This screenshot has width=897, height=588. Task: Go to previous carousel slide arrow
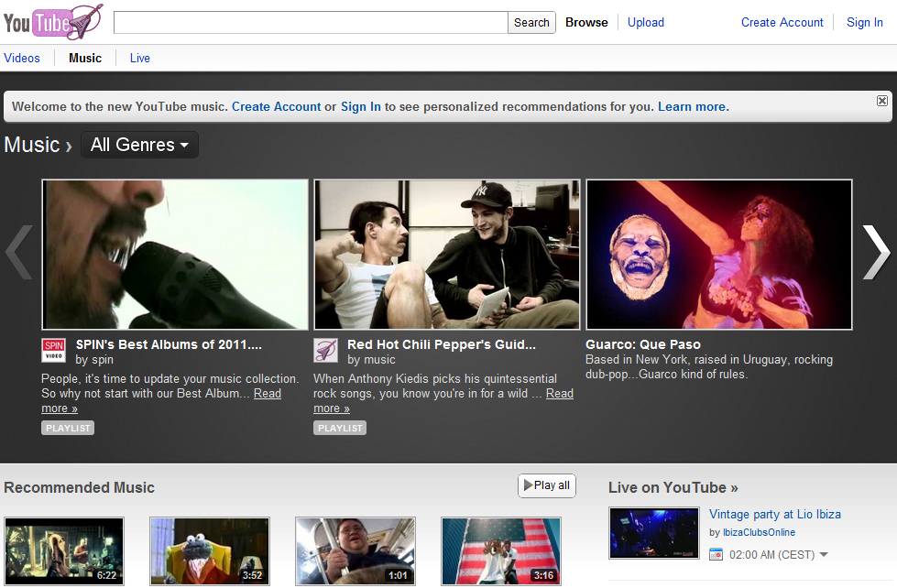pyautogui.click(x=19, y=252)
